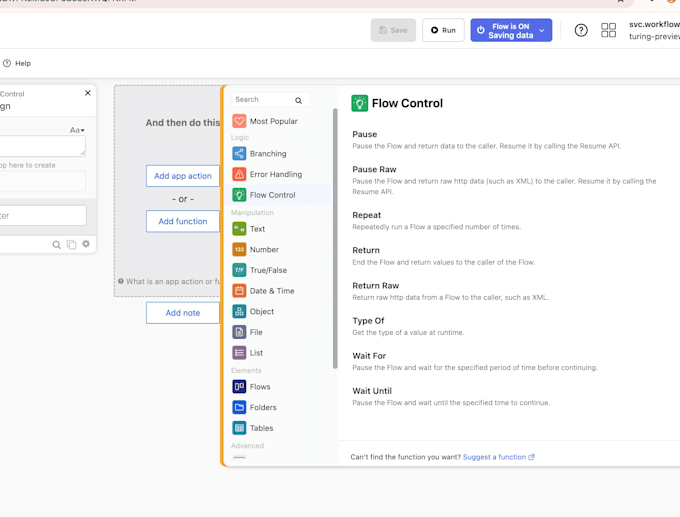Select the Object functions icon
The height and width of the screenshot is (517, 680).
(x=239, y=311)
